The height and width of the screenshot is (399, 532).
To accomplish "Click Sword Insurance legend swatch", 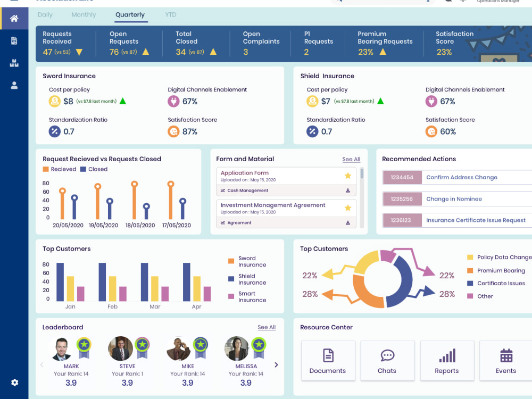I will coord(231,261).
